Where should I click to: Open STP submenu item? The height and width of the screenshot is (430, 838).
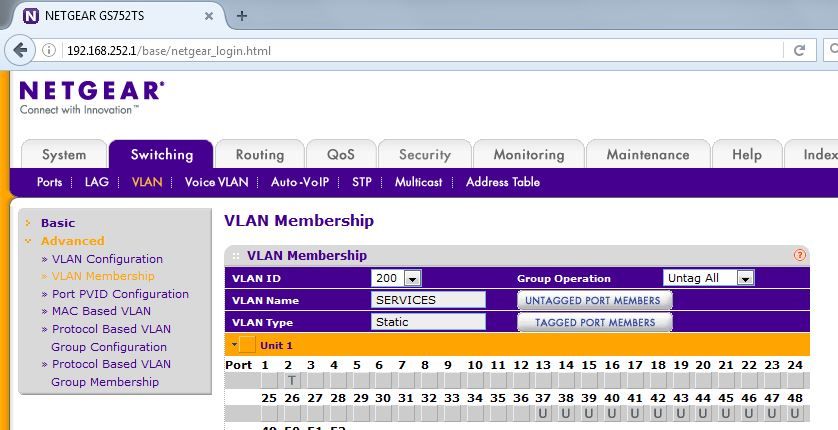[362, 182]
